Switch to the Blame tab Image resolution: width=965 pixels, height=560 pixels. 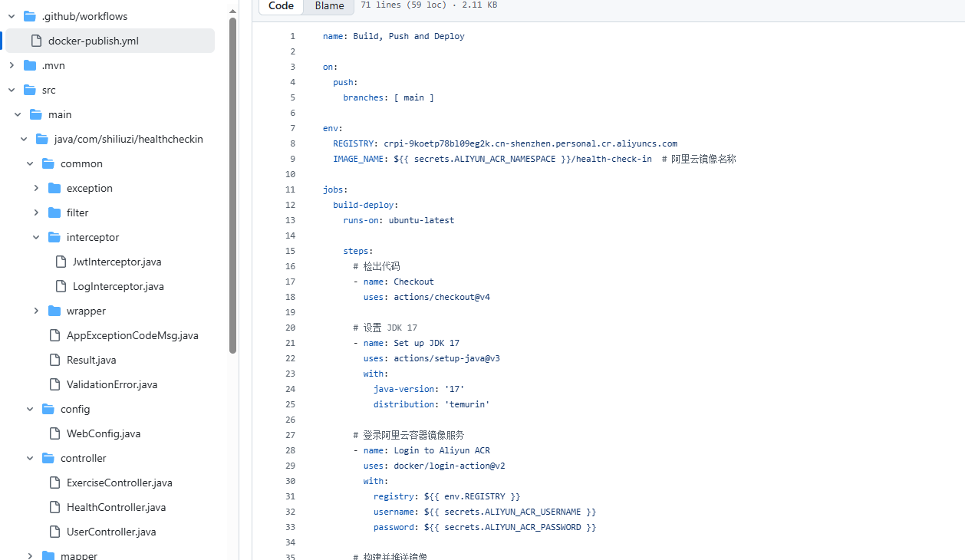click(330, 6)
